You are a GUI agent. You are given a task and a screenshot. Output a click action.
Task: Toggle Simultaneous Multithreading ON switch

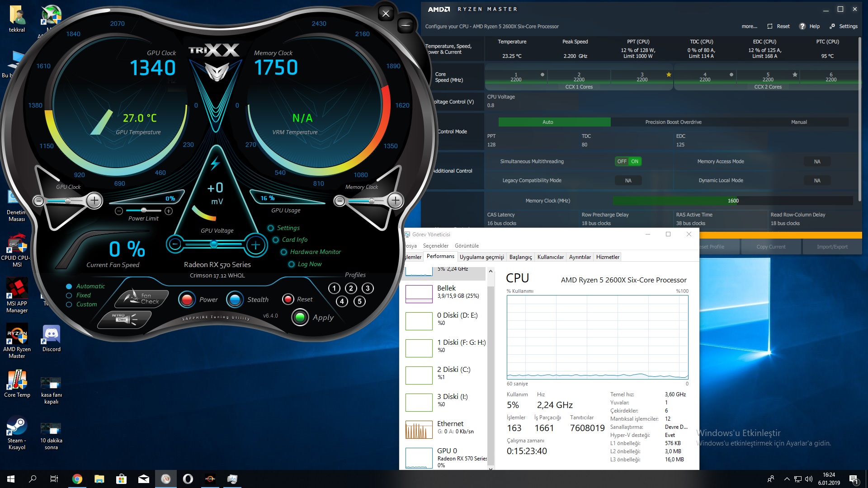point(628,161)
